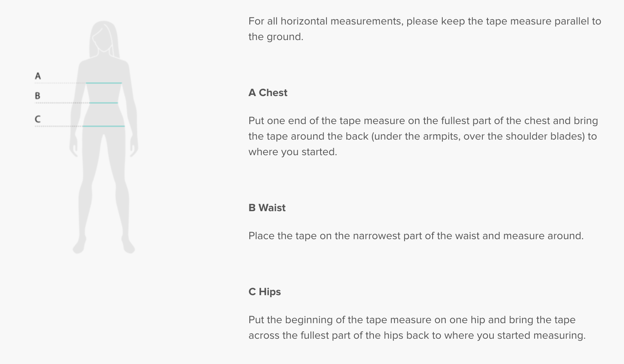Click the teal hips measurement line
The image size is (624, 364).
click(103, 126)
